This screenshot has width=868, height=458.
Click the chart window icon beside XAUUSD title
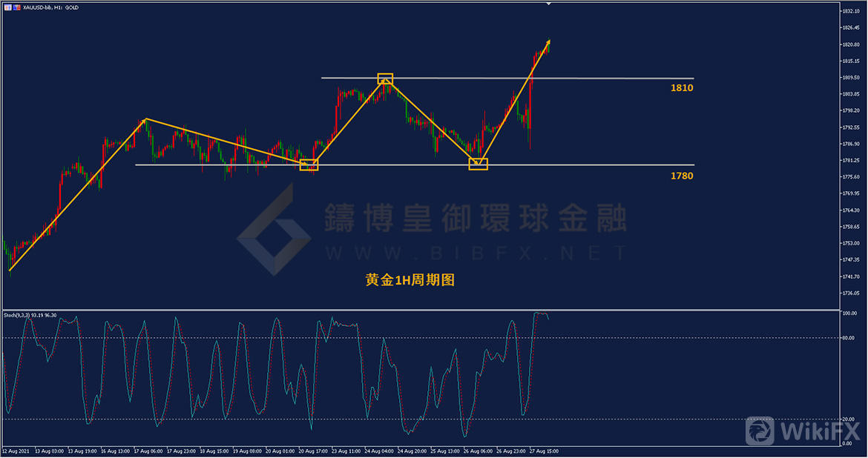pyautogui.click(x=7, y=7)
